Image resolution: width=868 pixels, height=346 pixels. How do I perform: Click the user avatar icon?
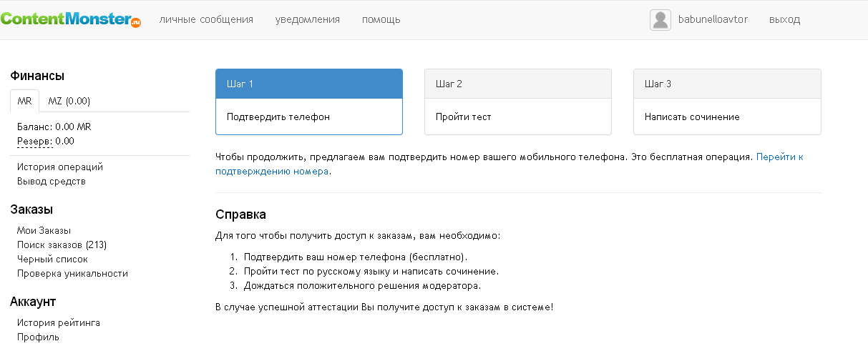[x=660, y=20]
